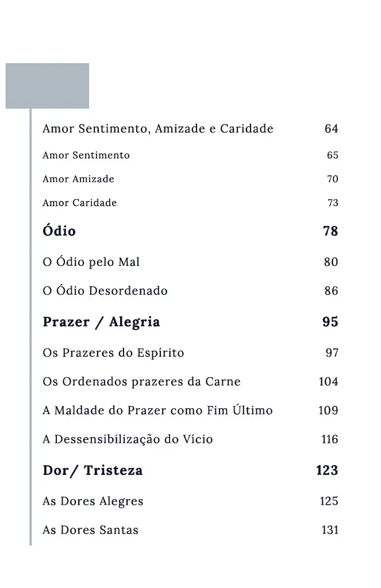Select the 'As Dores Santas' entry
Screen dimensions: 381x588
tap(90, 531)
